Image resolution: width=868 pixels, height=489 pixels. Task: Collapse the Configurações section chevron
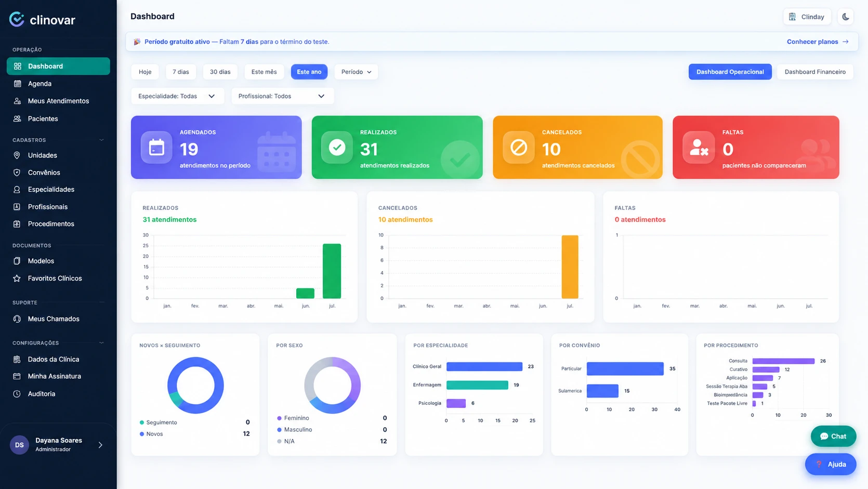point(101,343)
